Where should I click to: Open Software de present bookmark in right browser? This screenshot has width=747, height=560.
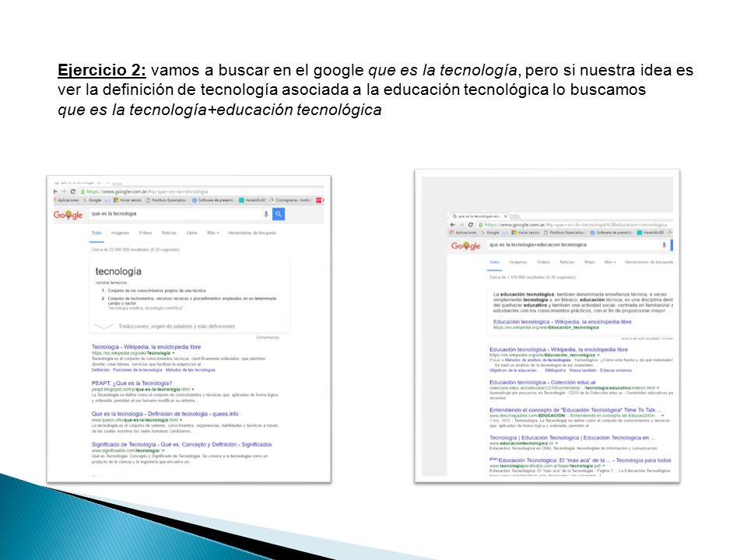pyautogui.click(x=612, y=233)
